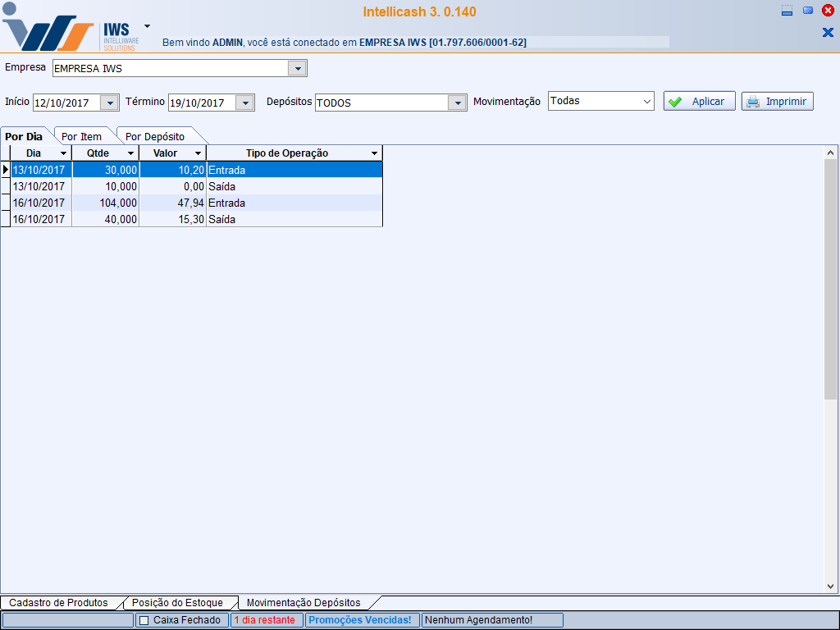Open the small arrow menu beside the IWS logo
This screenshot has width=840, height=630.
coord(147,25)
